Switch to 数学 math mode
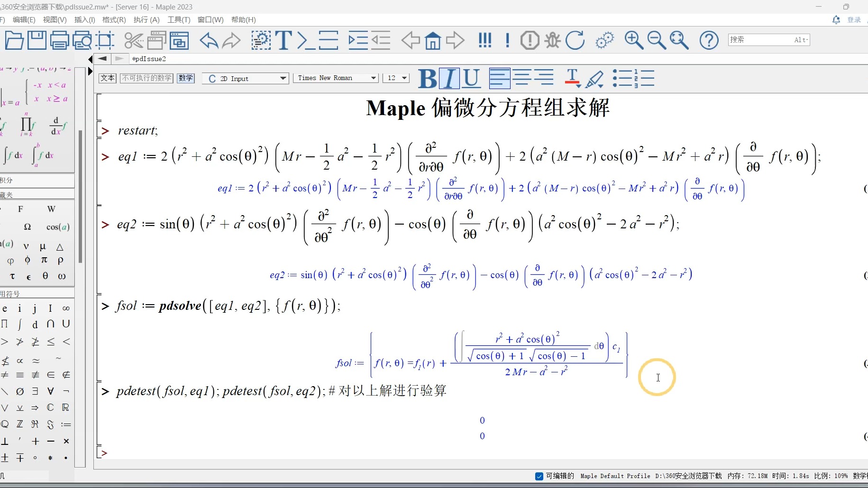Image resolution: width=868 pixels, height=488 pixels. click(186, 78)
